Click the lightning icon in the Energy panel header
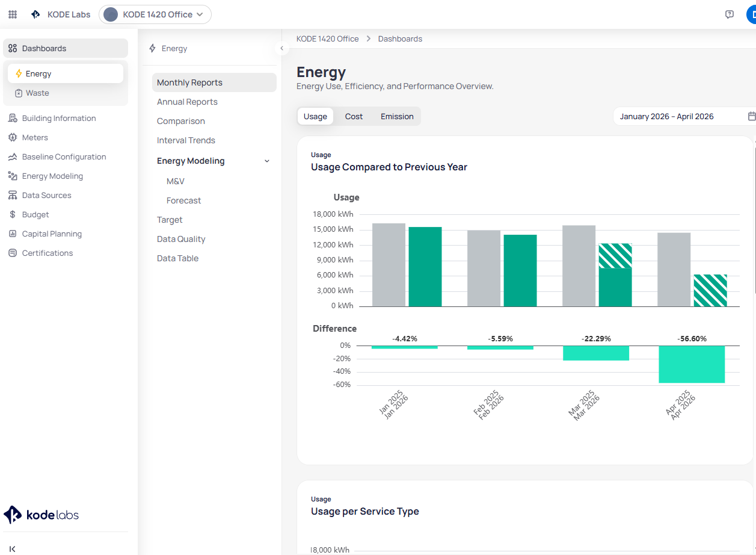The image size is (756, 555). (x=152, y=48)
